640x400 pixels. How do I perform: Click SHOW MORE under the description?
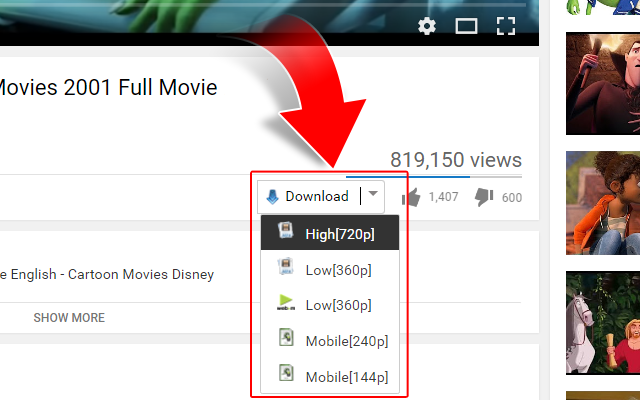click(69, 318)
